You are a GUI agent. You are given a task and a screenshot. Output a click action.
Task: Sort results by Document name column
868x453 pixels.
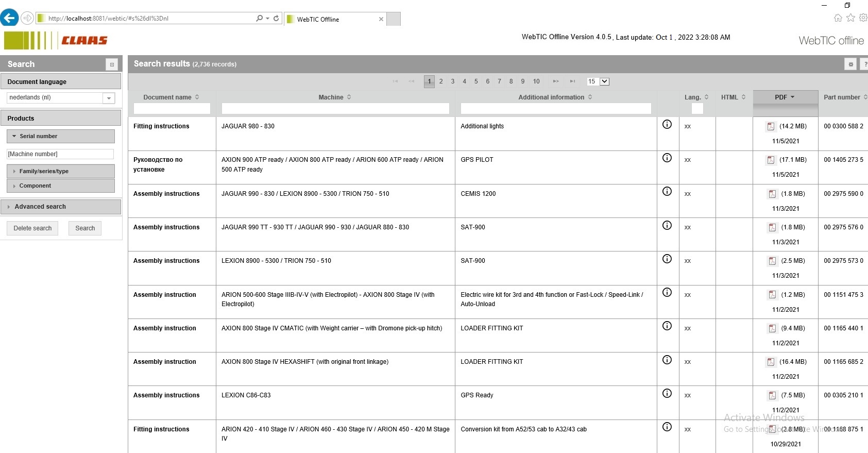click(x=172, y=97)
